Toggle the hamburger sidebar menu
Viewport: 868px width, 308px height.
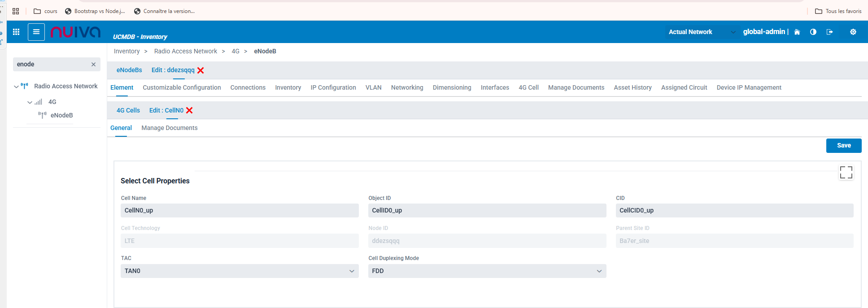(x=36, y=32)
